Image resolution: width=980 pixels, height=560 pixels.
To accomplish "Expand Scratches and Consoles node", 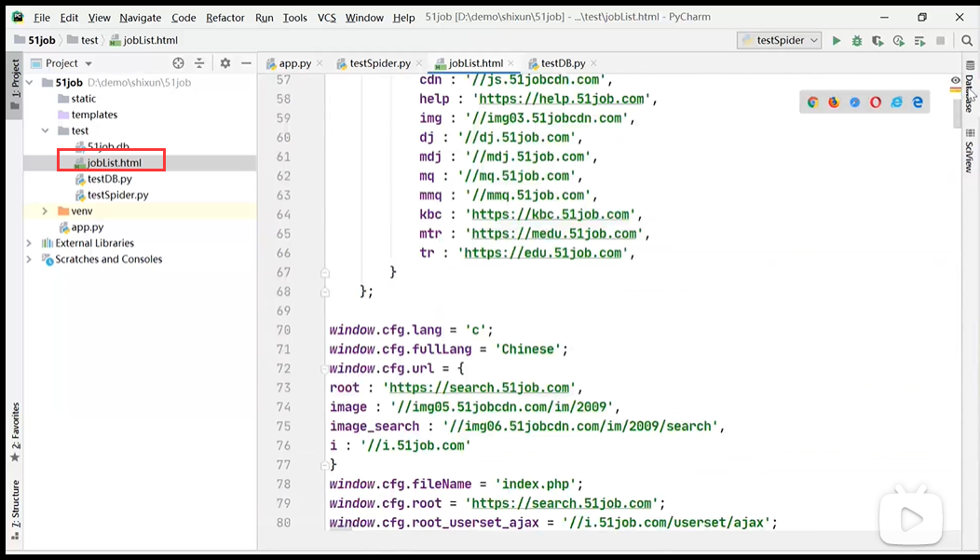I will 30,259.
